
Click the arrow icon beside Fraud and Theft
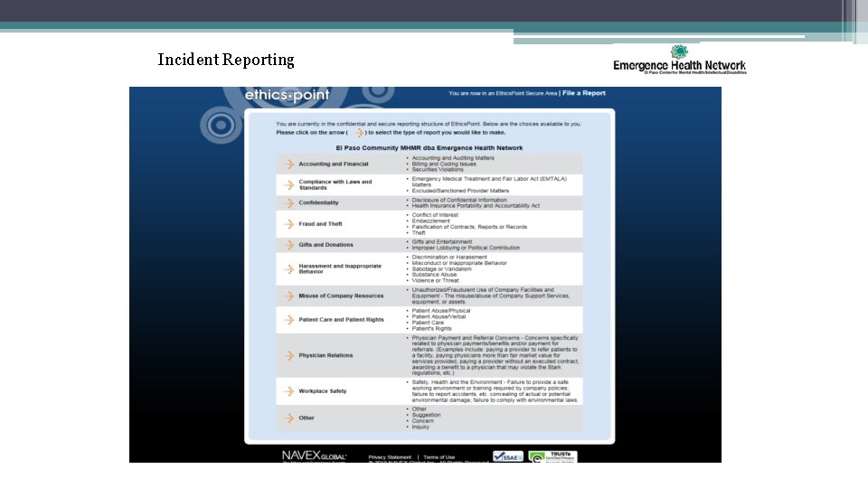pos(289,224)
